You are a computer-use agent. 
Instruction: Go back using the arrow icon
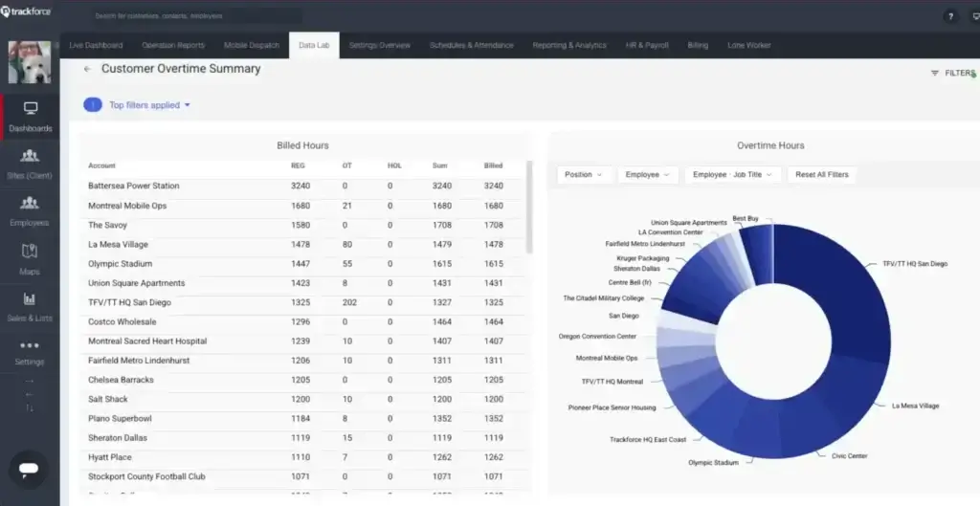coord(87,69)
